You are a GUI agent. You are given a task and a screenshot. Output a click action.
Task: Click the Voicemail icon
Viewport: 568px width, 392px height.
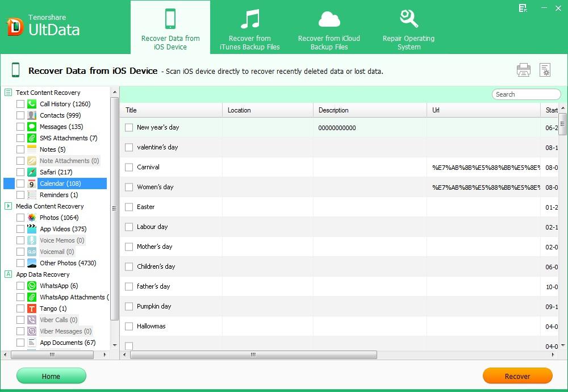(32, 252)
